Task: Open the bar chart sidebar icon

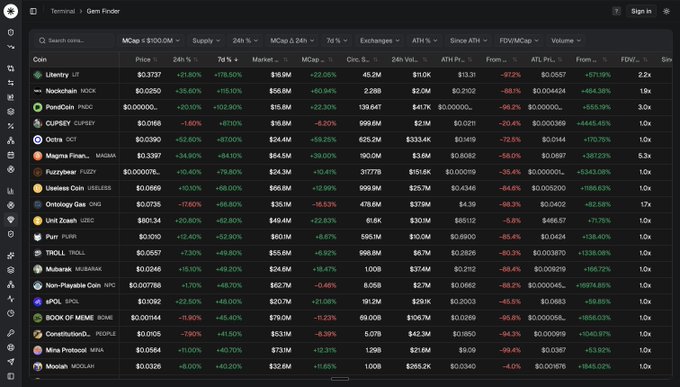Action: [x=11, y=190]
